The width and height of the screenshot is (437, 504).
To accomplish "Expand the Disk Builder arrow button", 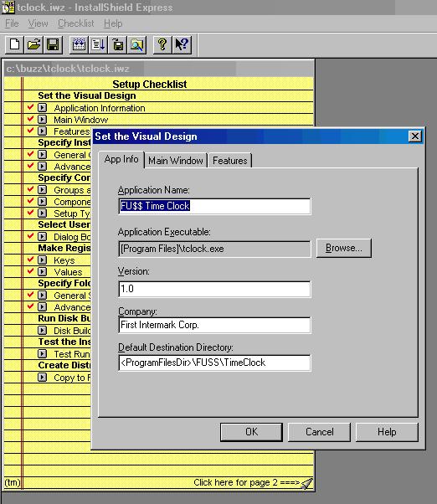I will tap(42, 330).
